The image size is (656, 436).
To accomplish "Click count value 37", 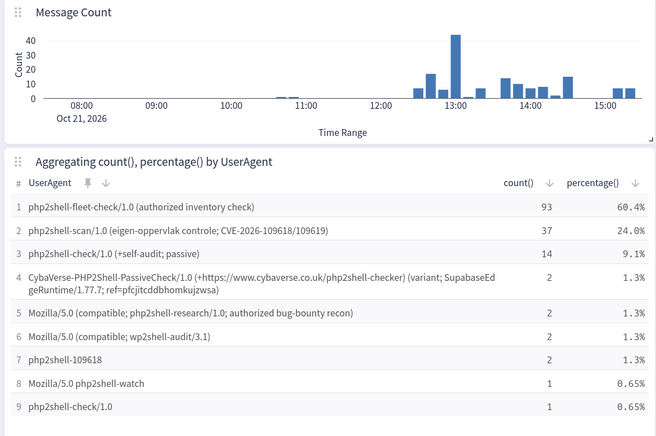I will coord(546,231).
